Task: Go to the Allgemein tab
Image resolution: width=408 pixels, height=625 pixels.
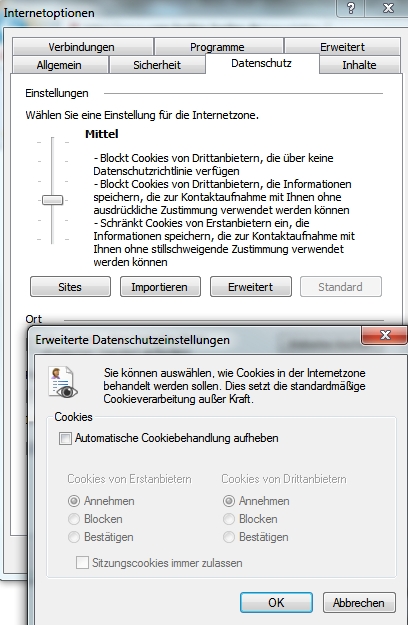Action: coord(59,65)
